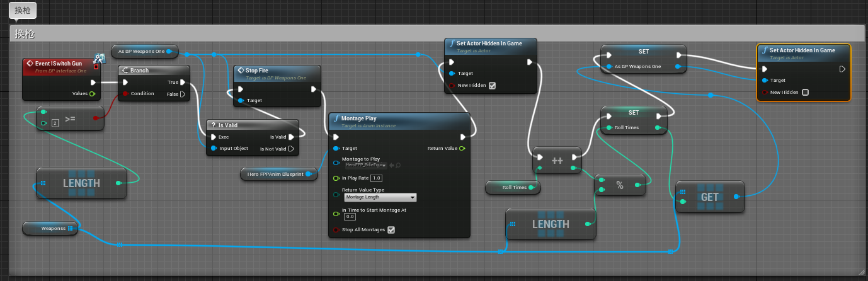868x281 pixels.
Task: Click the New Hidden pin on first Set Actor Hidden
Action: click(452, 86)
